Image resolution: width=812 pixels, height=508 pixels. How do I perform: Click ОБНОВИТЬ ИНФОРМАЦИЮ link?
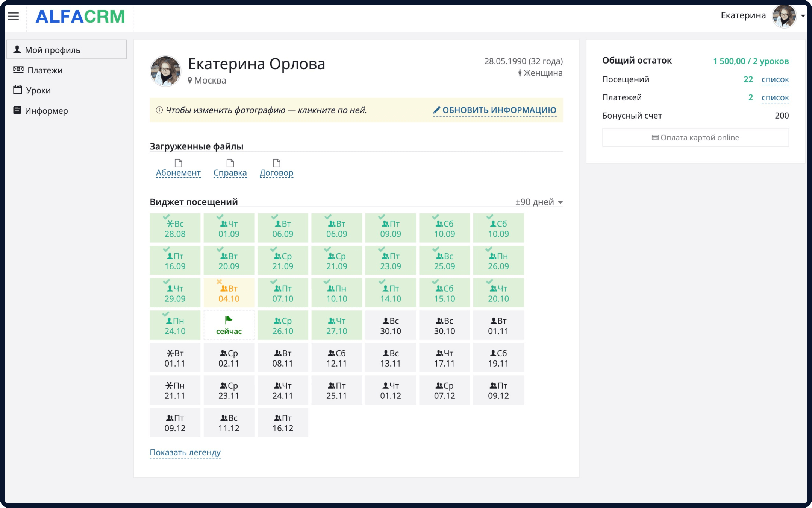click(x=495, y=110)
